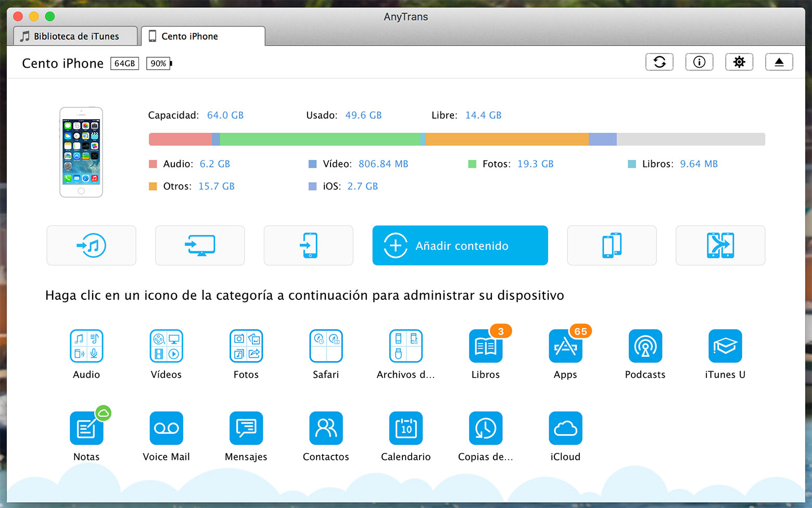Viewport: 812px width, 508px height.
Task: Click the Audio value 6.2 GB
Action: (x=215, y=164)
